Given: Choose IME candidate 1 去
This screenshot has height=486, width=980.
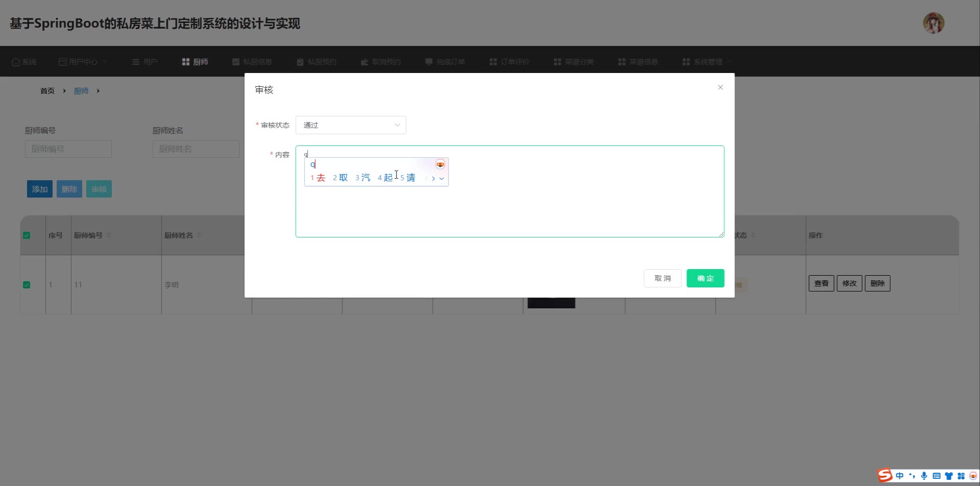Looking at the screenshot, I should (x=317, y=178).
